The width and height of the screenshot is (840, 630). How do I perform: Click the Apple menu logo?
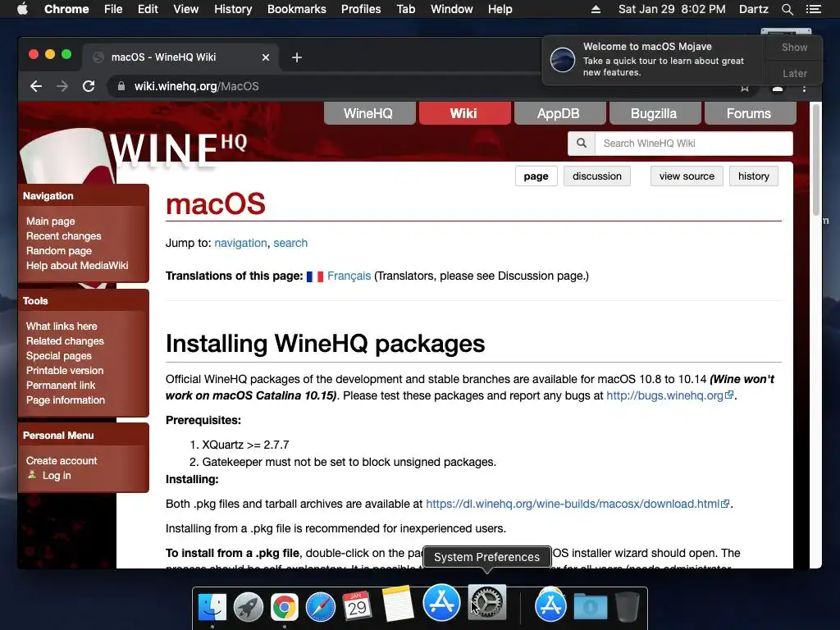(22, 9)
